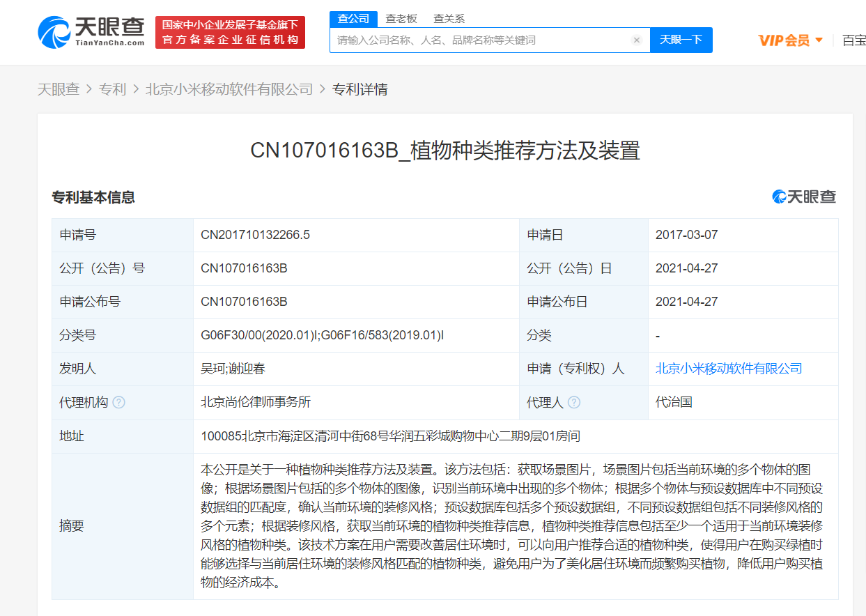
Task: Click the 百宝 item top right
Action: coord(855,40)
